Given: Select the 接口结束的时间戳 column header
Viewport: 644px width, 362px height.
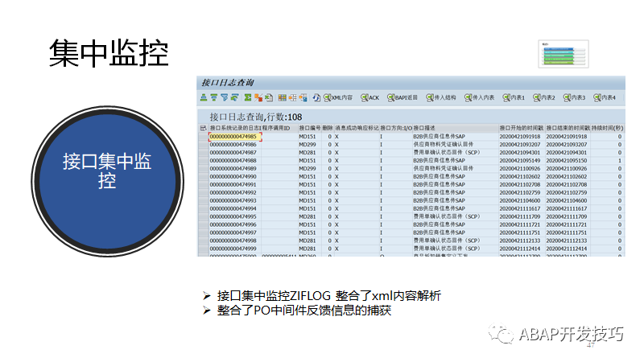Looking at the screenshot, I should [568, 128].
